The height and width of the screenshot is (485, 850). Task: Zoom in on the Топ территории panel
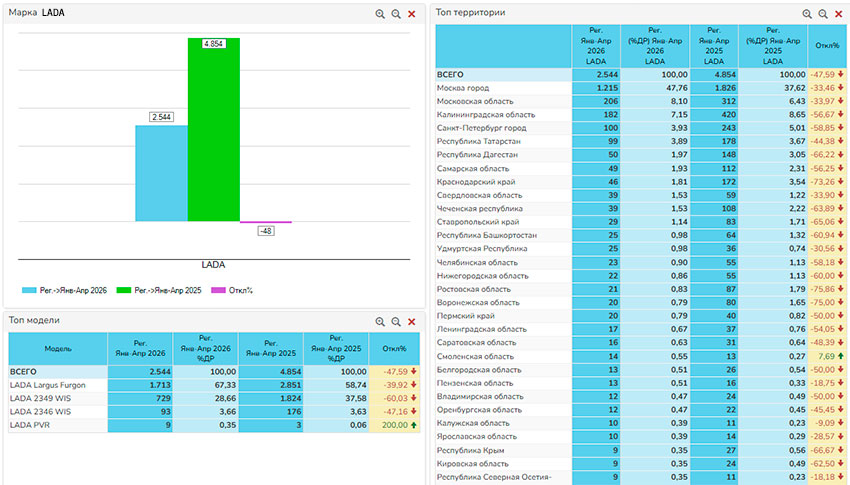[x=807, y=14]
